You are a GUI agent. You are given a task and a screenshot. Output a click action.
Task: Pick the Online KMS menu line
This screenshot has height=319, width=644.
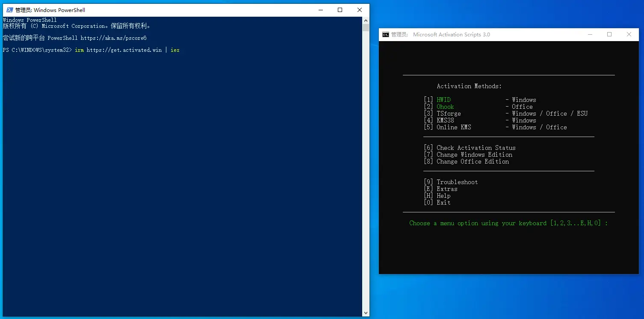[x=454, y=127]
